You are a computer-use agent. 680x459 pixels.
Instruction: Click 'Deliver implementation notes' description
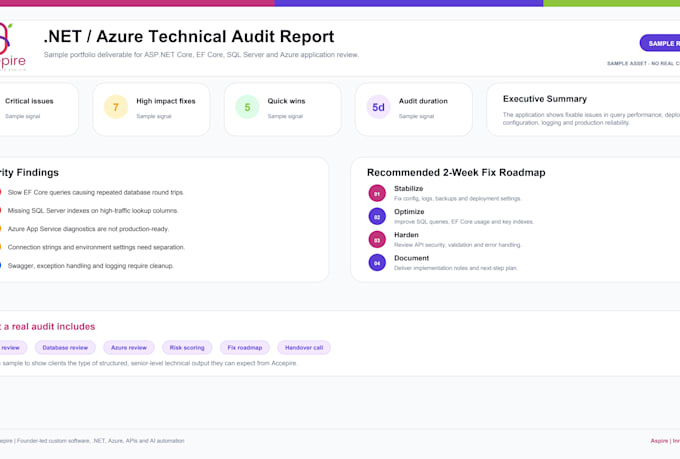click(x=456, y=268)
